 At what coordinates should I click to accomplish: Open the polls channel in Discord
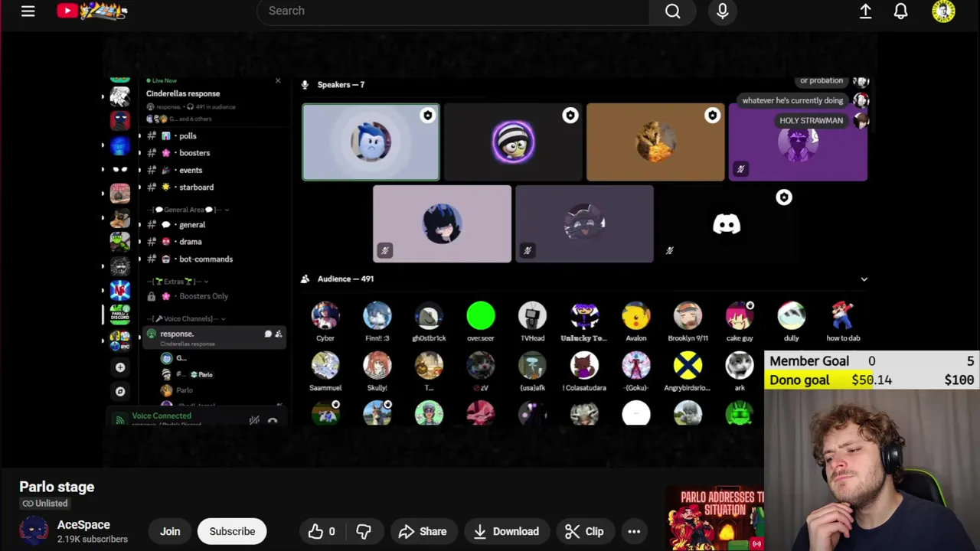188,135
